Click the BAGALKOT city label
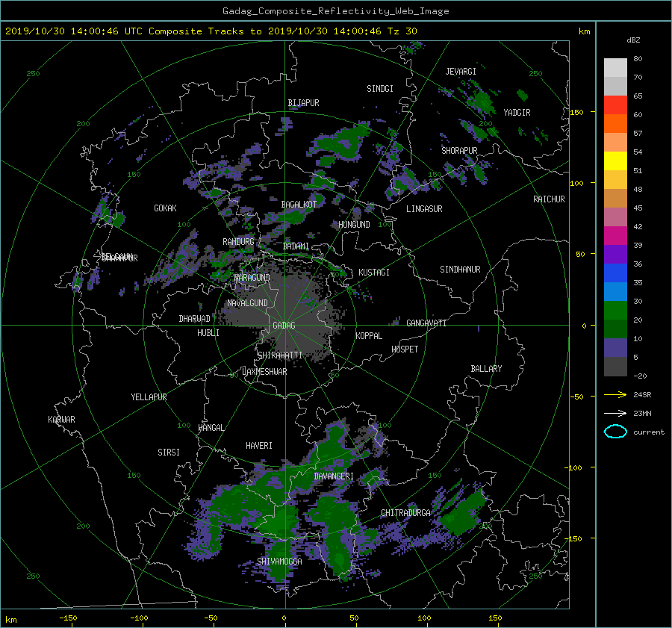The image size is (672, 628). coord(299,205)
